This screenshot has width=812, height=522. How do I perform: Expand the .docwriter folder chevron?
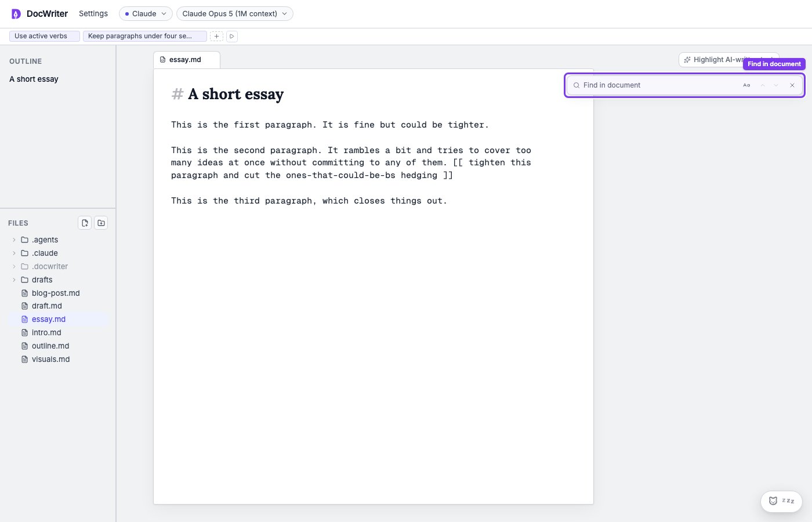coord(14,266)
